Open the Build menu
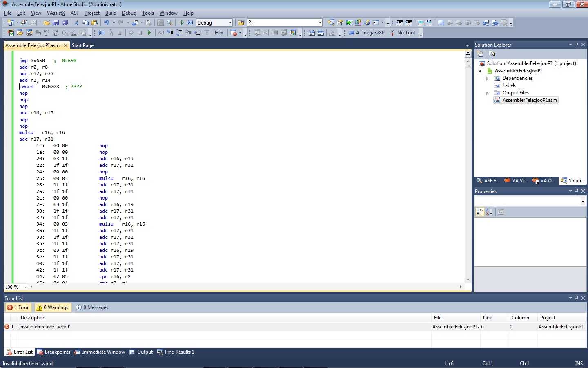Screen dimensions: 588x368 [111, 13]
